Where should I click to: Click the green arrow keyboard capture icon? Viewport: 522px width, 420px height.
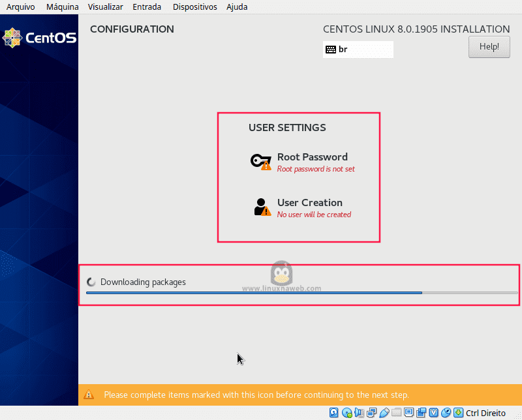(x=459, y=413)
